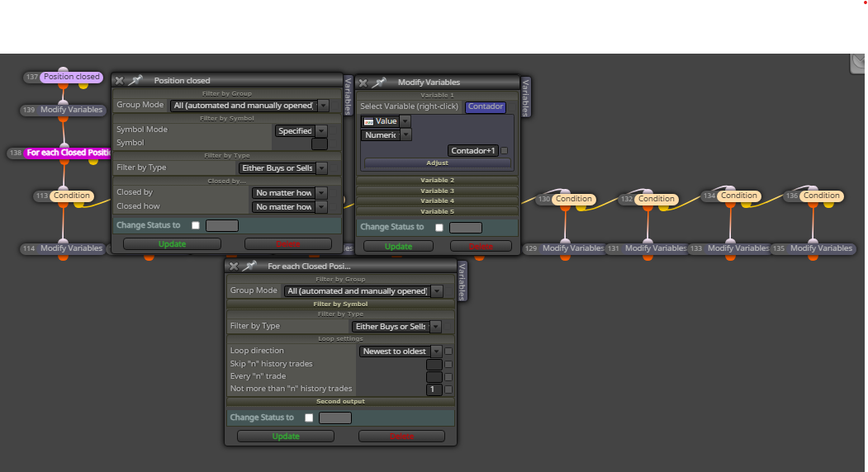Expand the Variable 4 section
This screenshot has width=868, height=472.
tap(437, 201)
